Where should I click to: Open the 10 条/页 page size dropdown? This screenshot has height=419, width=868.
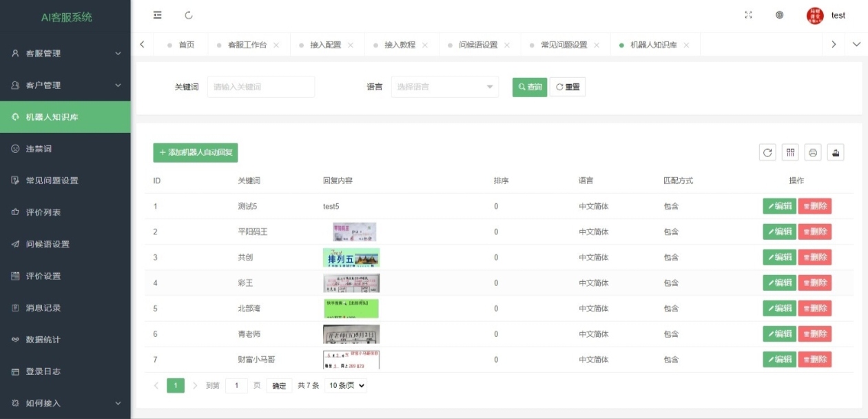(346, 386)
